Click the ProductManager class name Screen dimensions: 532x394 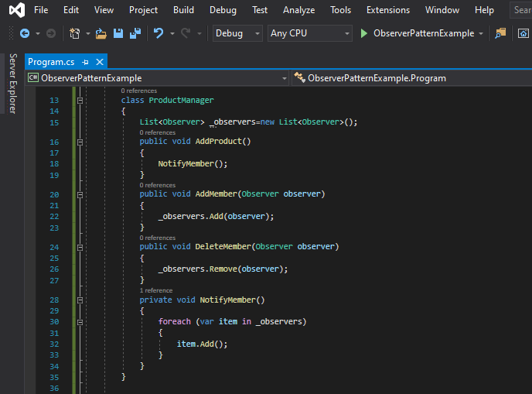[x=181, y=100]
